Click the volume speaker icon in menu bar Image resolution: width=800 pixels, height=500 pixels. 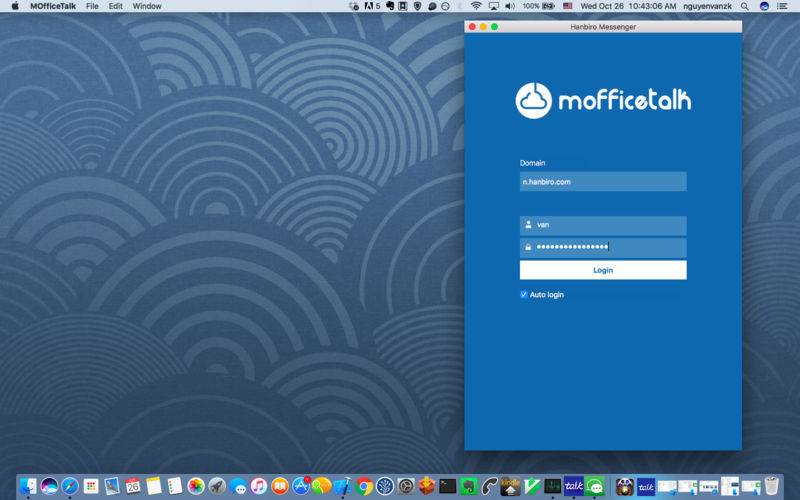point(510,6)
